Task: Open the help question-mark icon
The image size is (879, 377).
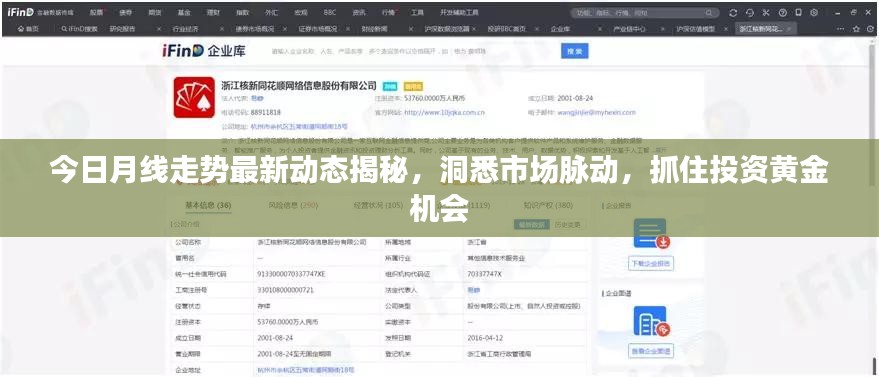Action: tap(783, 12)
